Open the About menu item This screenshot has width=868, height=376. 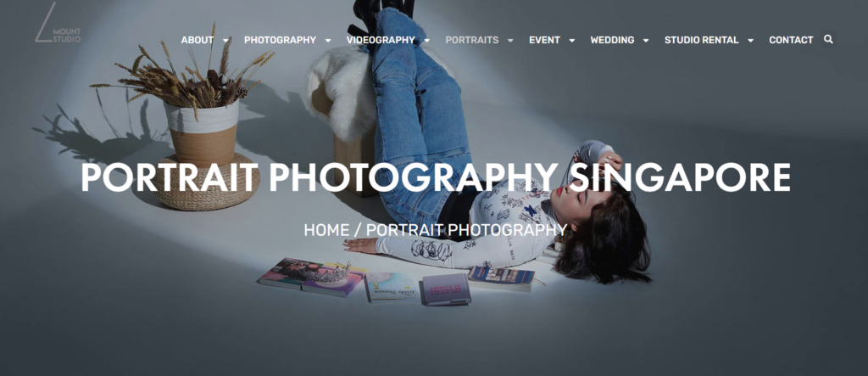click(197, 40)
